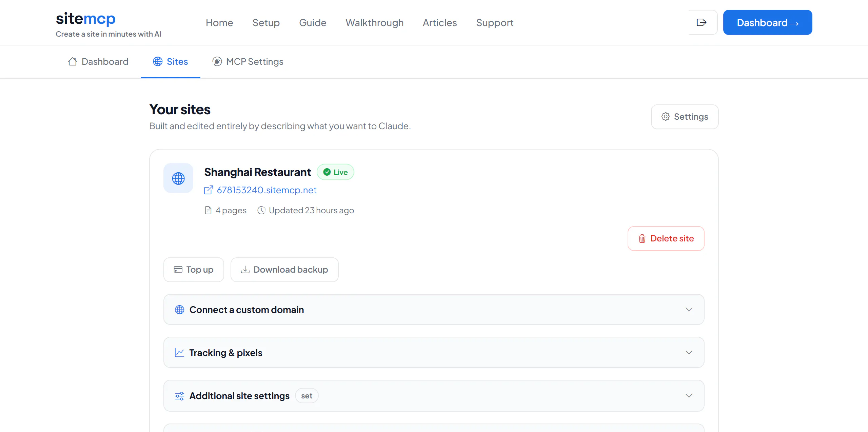Image resolution: width=868 pixels, height=432 pixels.
Task: Click the blue Dashboard button
Action: [768, 22]
